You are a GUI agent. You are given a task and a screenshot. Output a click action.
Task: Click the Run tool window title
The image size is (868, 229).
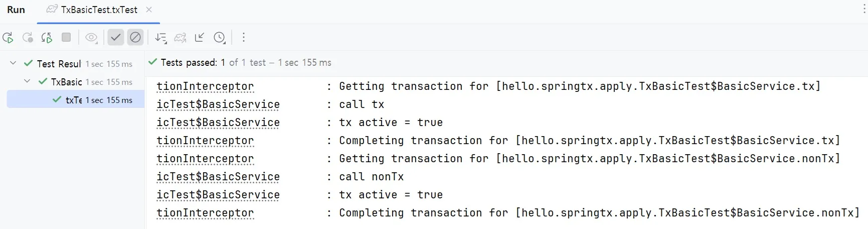tap(16, 10)
